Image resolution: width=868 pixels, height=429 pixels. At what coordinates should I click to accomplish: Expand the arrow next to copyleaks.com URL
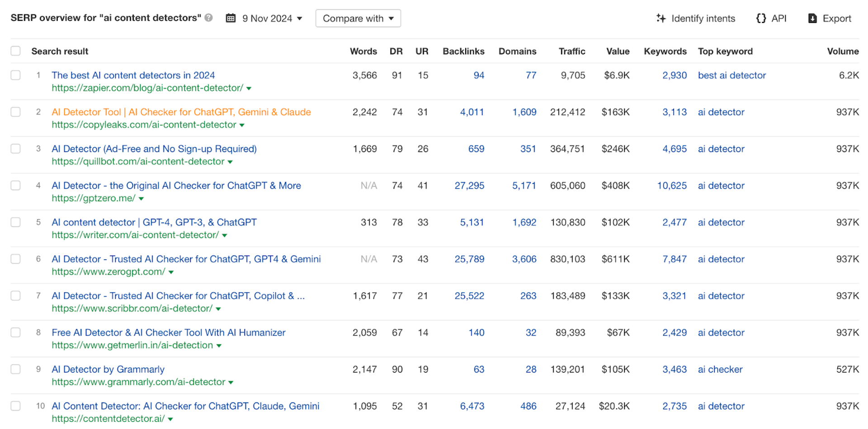242,125
